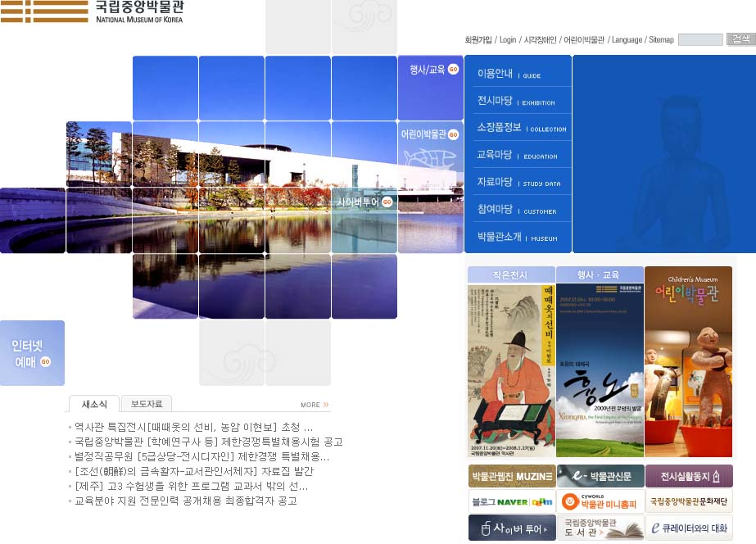Open the Cyworld 박물관 미니홈피 banner
Screen dimensions: 756x544
(x=600, y=501)
